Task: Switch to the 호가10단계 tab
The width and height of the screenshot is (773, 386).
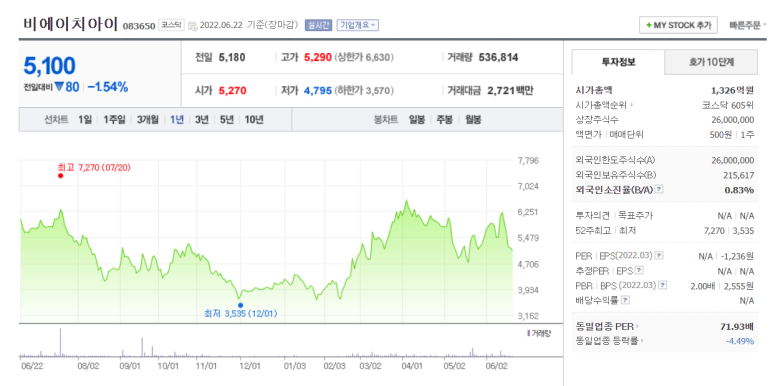Action: point(711,63)
